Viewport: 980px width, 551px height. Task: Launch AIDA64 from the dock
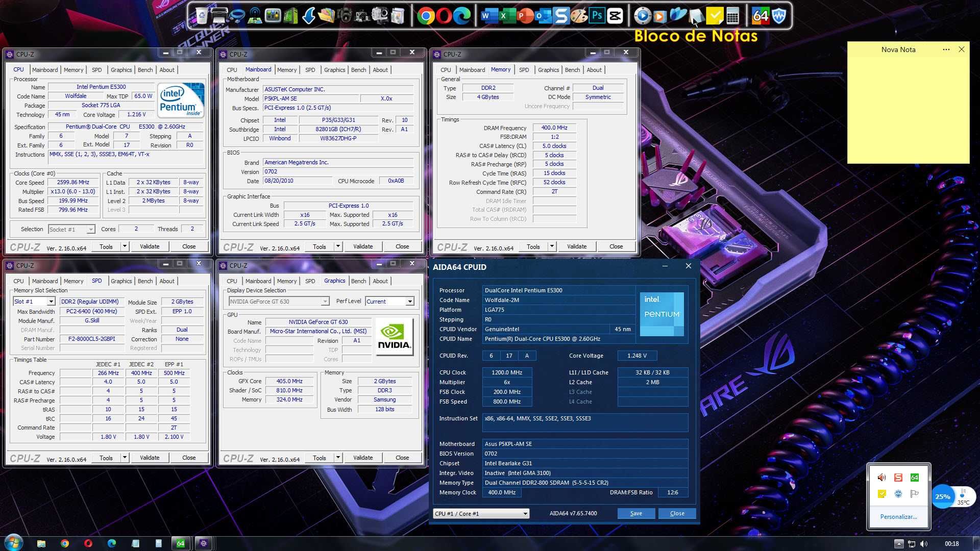[x=760, y=16]
